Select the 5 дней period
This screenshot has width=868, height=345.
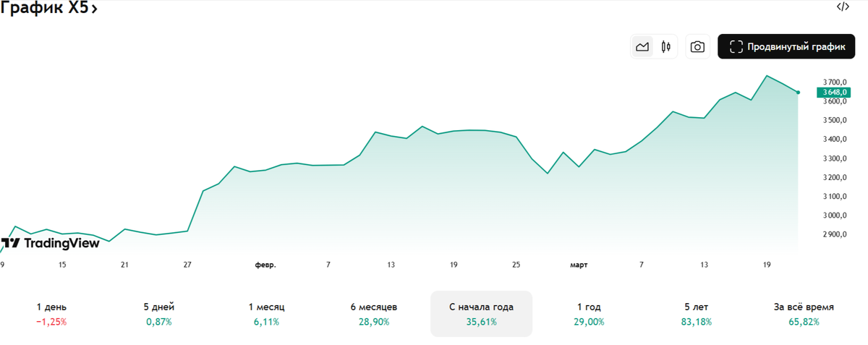click(x=159, y=314)
